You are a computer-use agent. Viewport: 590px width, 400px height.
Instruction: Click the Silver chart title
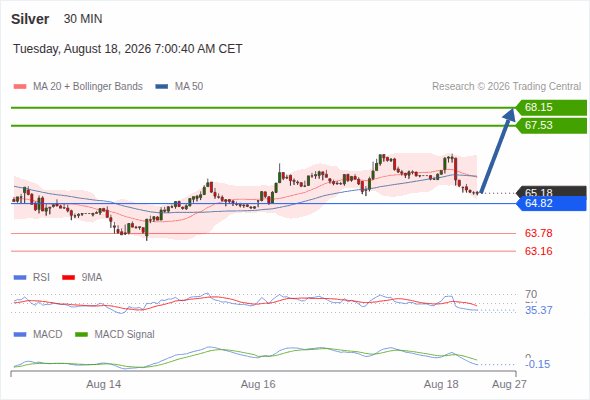[x=30, y=19]
